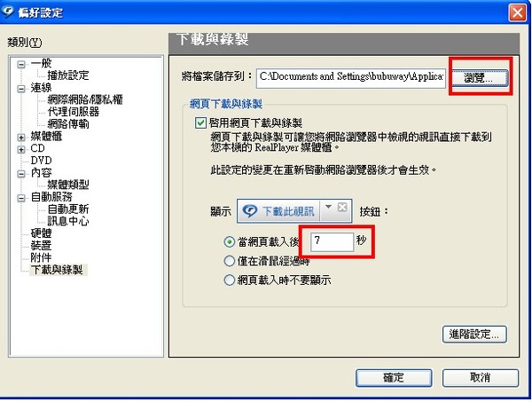Open the arrow dropdown on 下載此視訊 button
The width and height of the screenshot is (532, 402).
(328, 207)
